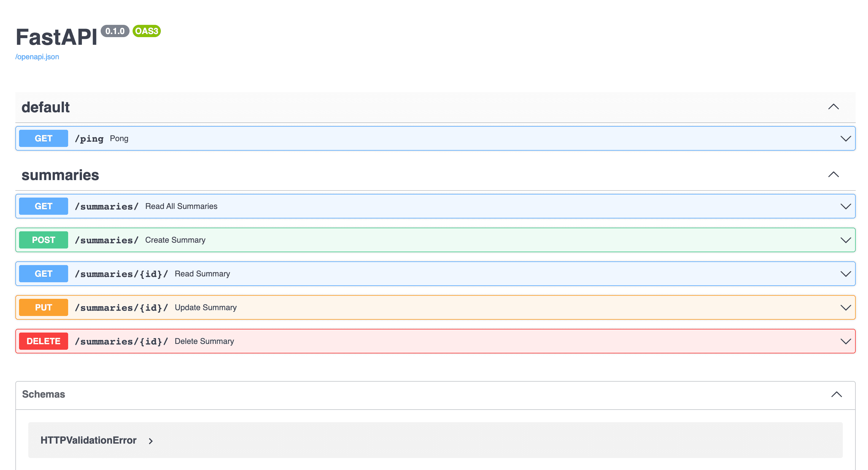
Task: Click the POST method badge
Action: pos(44,240)
